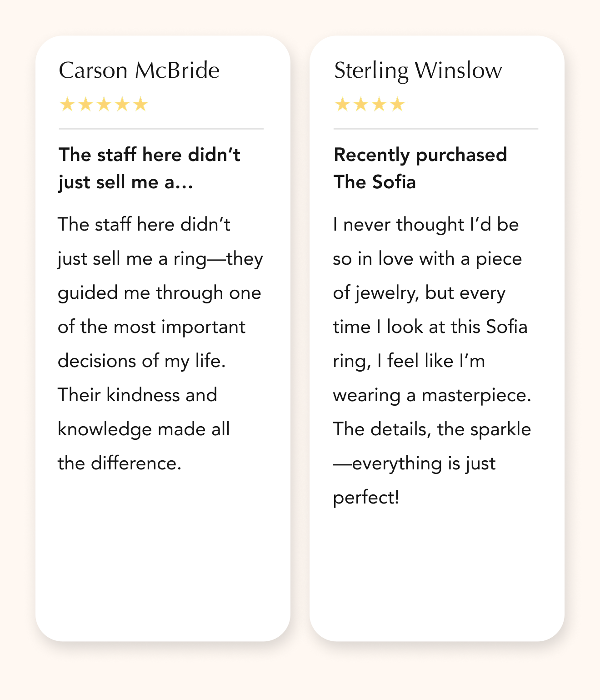This screenshot has height=700, width=600.
Task: Select the fourth star under Sterling Winslow
Action: (397, 105)
